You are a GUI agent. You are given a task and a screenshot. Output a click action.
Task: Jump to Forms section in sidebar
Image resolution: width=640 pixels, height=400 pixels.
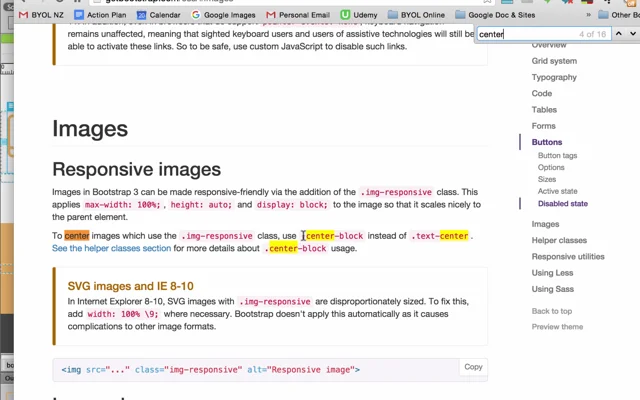click(543, 126)
